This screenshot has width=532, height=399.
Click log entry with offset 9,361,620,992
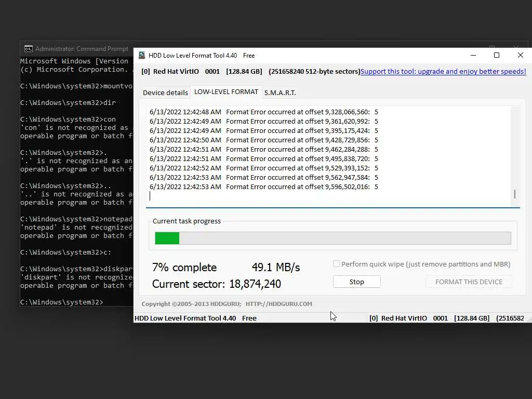[x=263, y=122]
